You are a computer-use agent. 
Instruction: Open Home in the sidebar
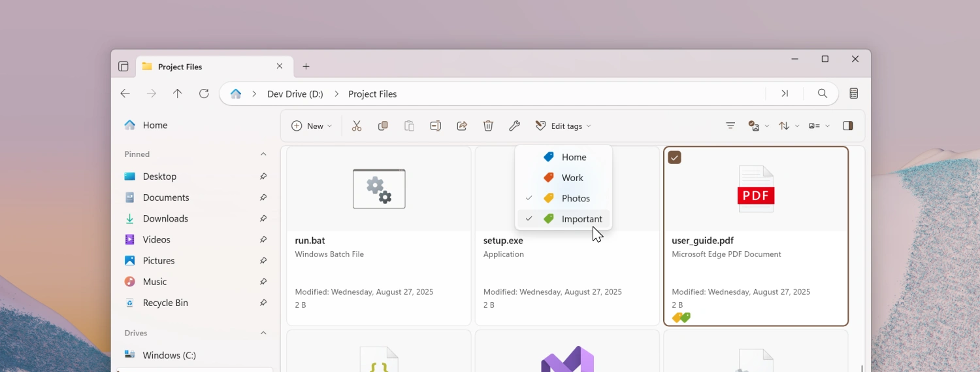point(195,125)
